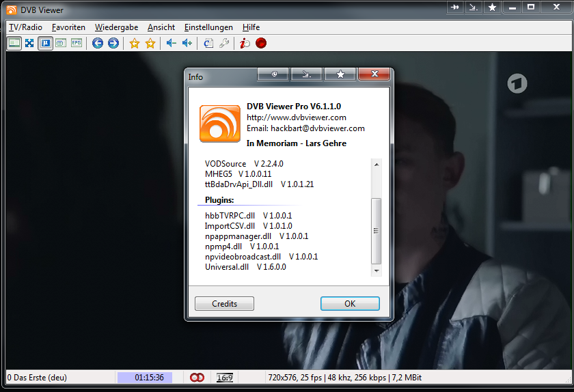
Task: Select the ttBdaDrvApi_Dll.dll entry
Action: pos(259,184)
